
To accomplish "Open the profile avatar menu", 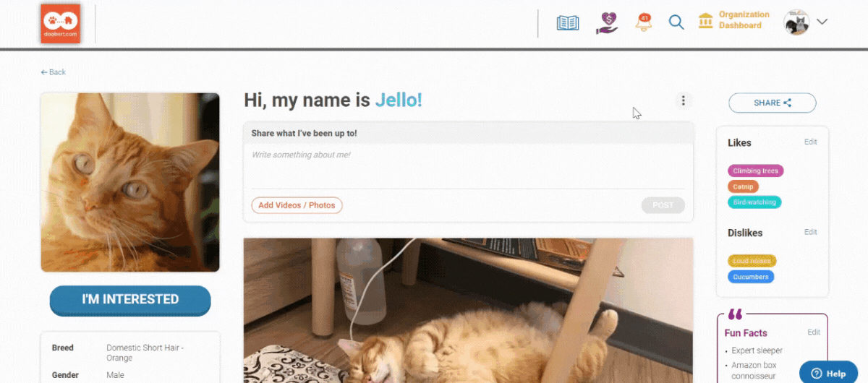I will click(x=796, y=22).
